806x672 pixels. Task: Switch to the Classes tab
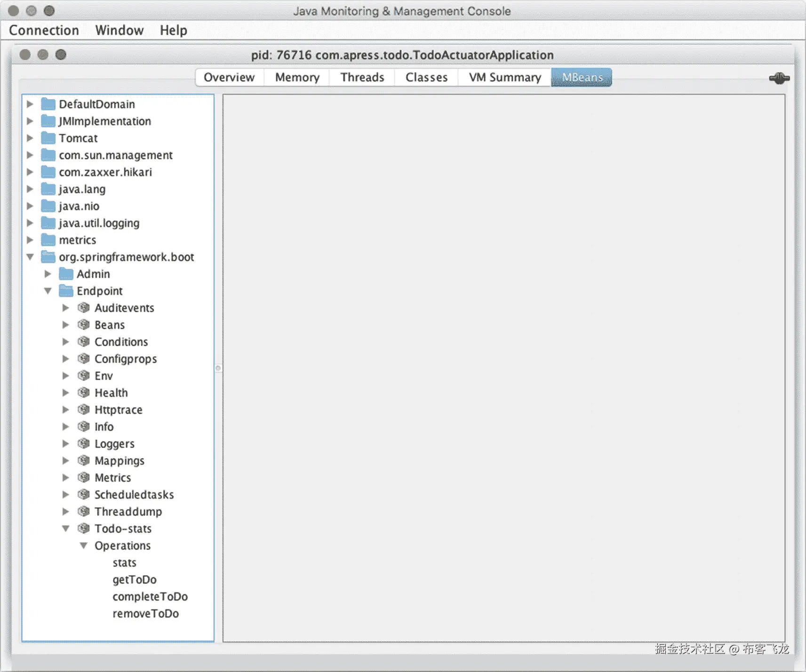point(427,77)
